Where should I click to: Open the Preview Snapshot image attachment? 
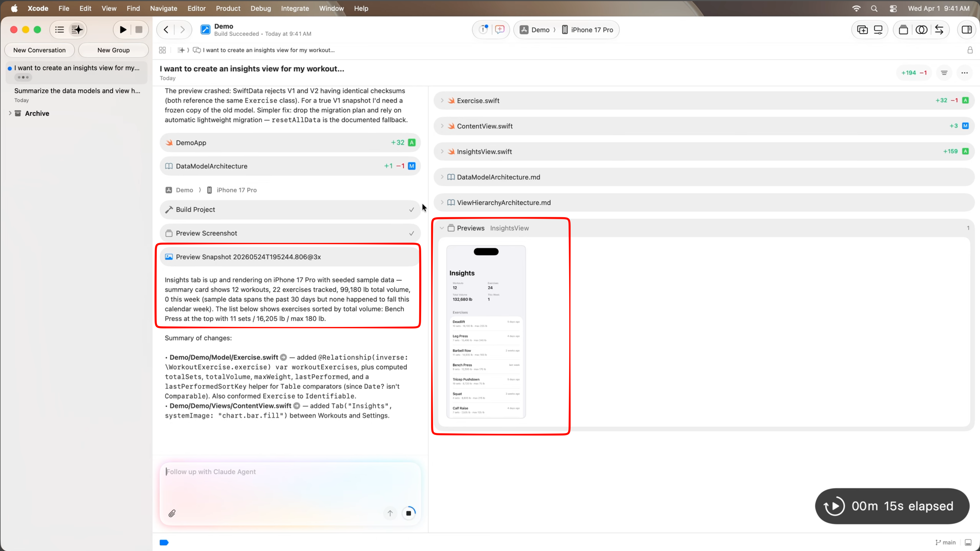tap(290, 257)
